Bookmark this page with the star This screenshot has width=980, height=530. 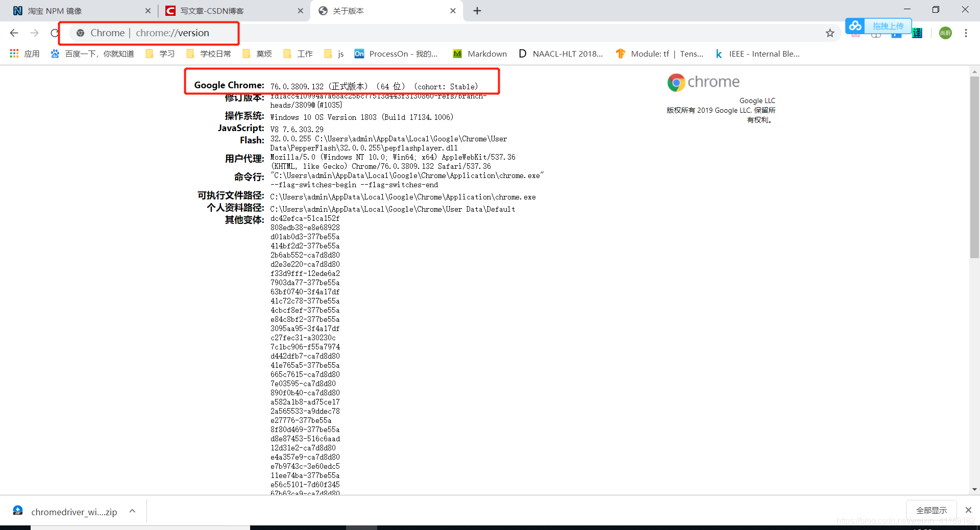click(x=830, y=33)
